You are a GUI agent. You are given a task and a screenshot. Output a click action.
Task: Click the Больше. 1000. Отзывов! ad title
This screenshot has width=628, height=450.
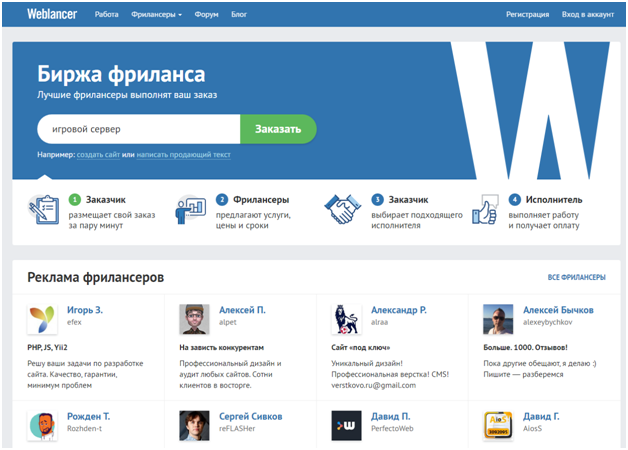click(525, 347)
